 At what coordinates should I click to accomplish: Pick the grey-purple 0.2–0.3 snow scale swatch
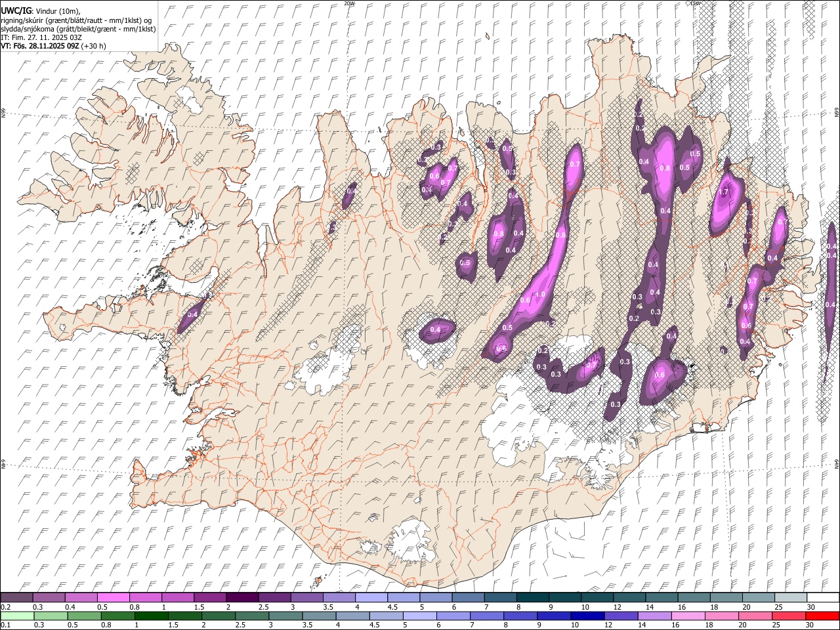click(x=16, y=598)
